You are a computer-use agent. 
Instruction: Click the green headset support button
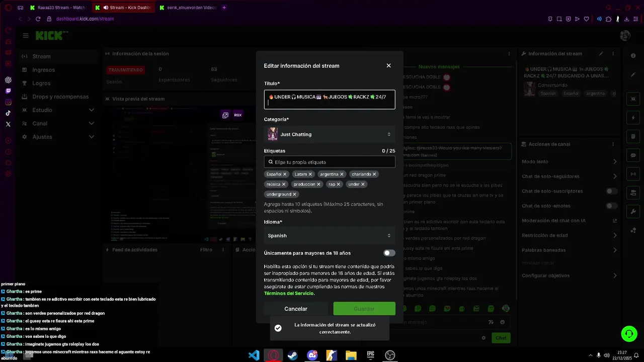tap(628, 334)
